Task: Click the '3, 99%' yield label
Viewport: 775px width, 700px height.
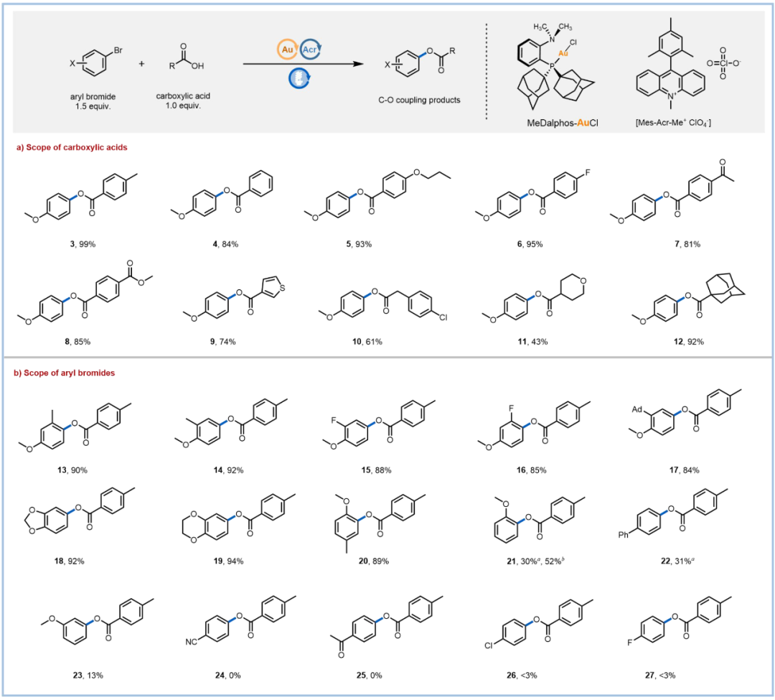Action: (x=83, y=244)
